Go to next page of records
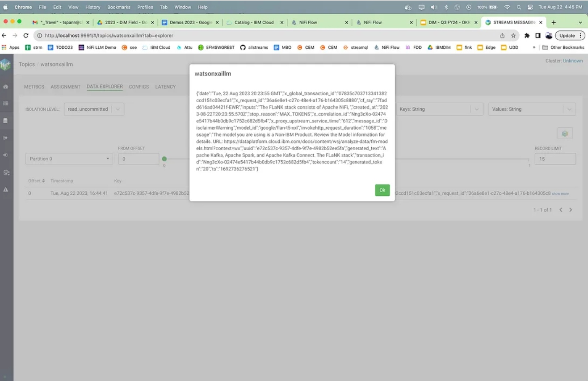The height and width of the screenshot is (381, 588). point(571,210)
